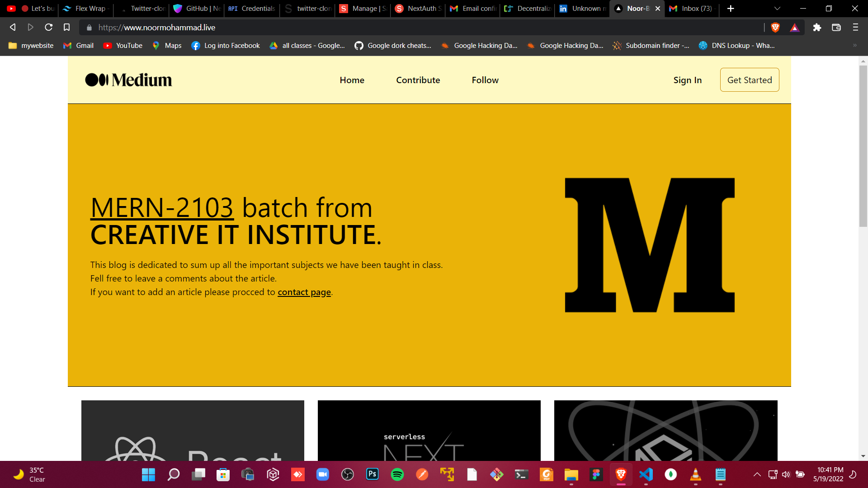Switch to the Inbox (73) tab
The height and width of the screenshot is (488, 868).
(x=692, y=9)
